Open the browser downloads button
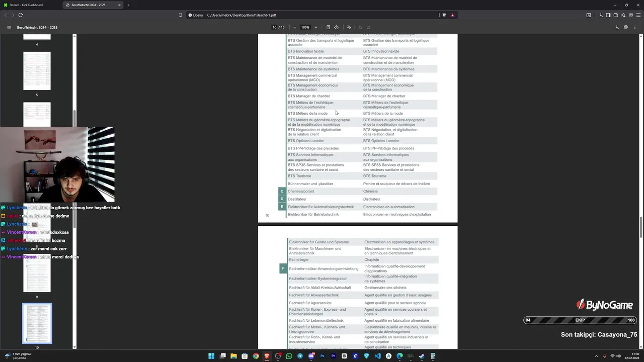 coord(601,15)
